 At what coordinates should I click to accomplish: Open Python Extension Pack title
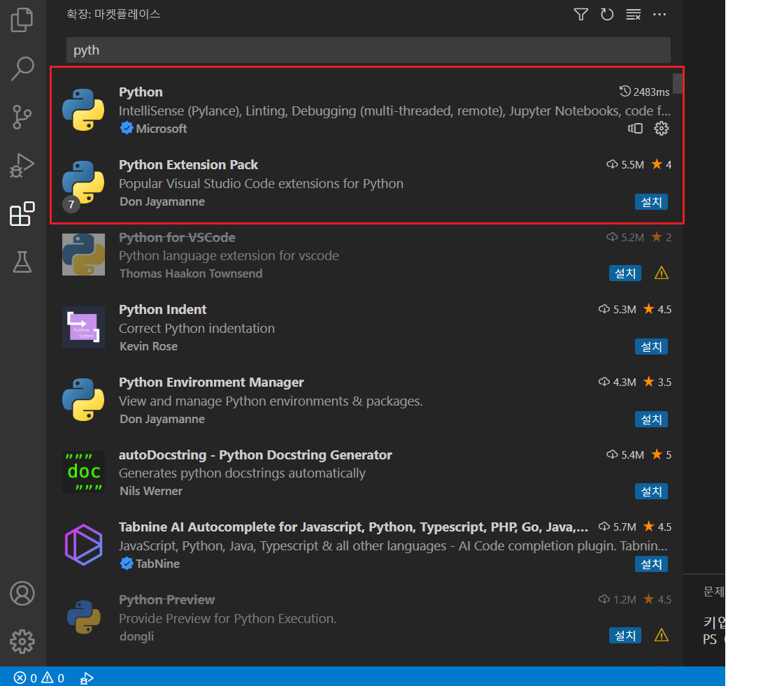pos(188,164)
